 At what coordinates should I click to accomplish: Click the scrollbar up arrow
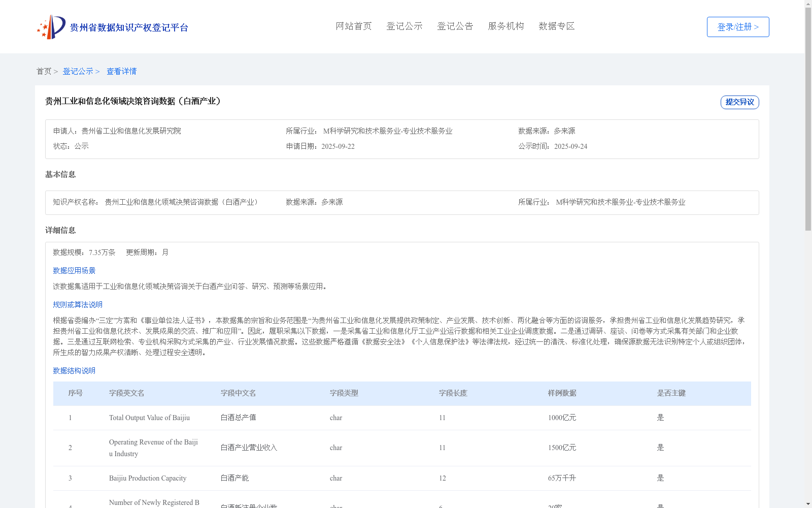pos(808,4)
